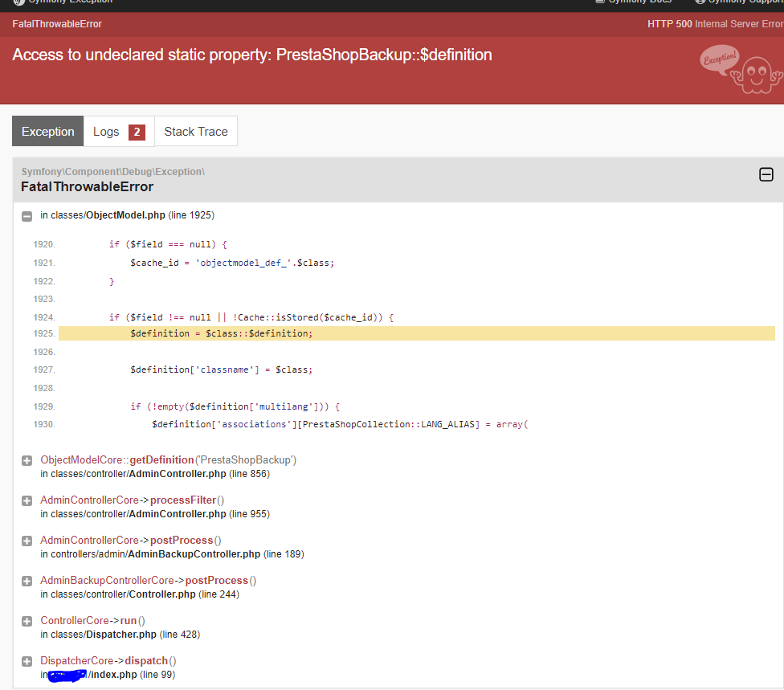Click the classes/Dispatcher.php file path
Image resolution: width=784 pixels, height=690 pixels.
tap(121, 635)
